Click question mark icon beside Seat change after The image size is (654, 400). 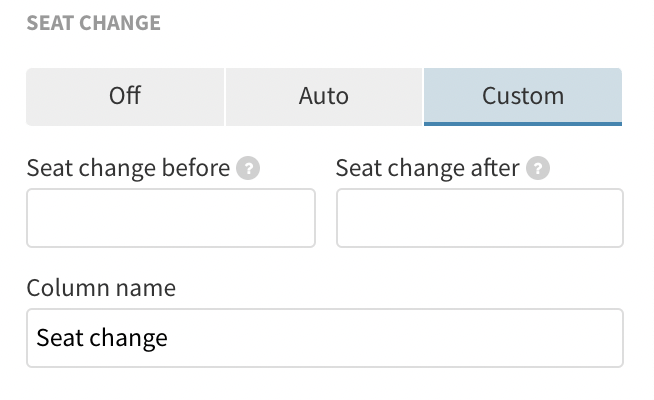[539, 169]
